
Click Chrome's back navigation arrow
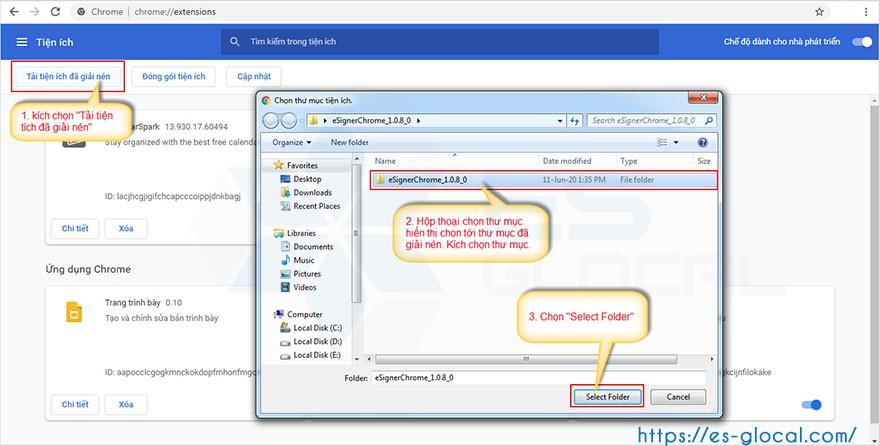(14, 11)
